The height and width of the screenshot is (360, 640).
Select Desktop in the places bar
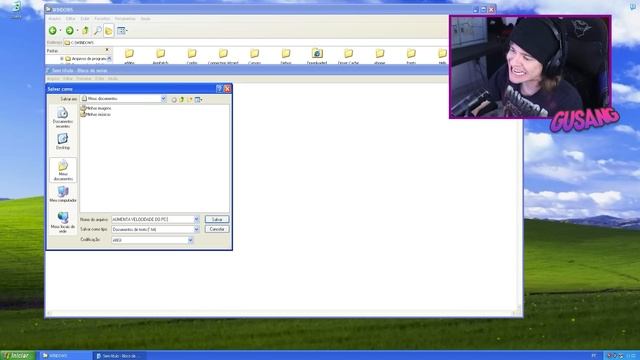[x=62, y=141]
